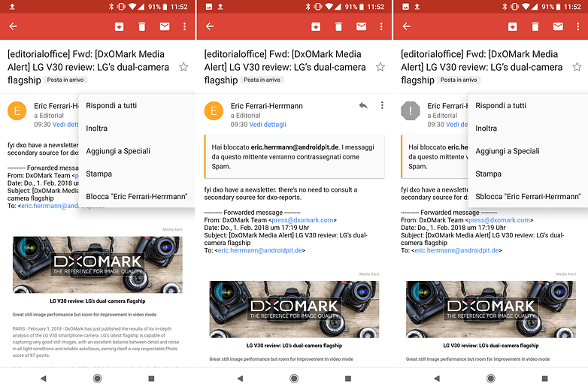Click blocked sender notice "Hai bloccato" in middle screen
Screen dimensions: 588x390
[x=294, y=156]
